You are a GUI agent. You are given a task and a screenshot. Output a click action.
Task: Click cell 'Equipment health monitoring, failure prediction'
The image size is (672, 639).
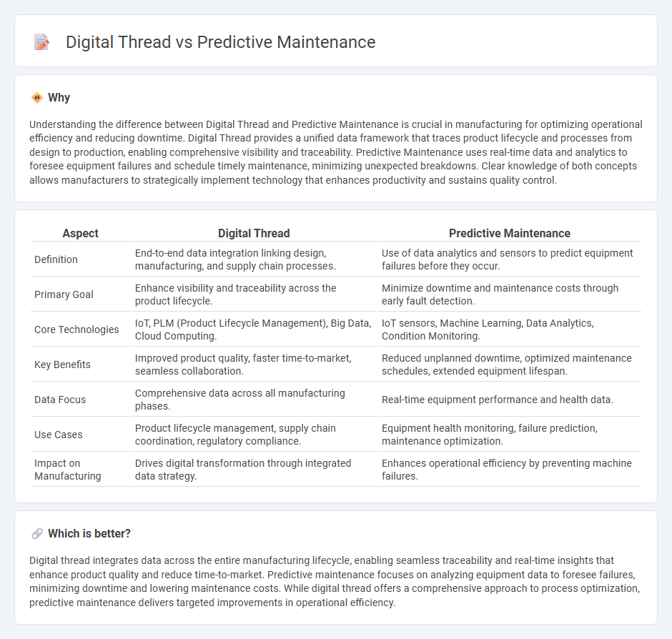(510, 435)
